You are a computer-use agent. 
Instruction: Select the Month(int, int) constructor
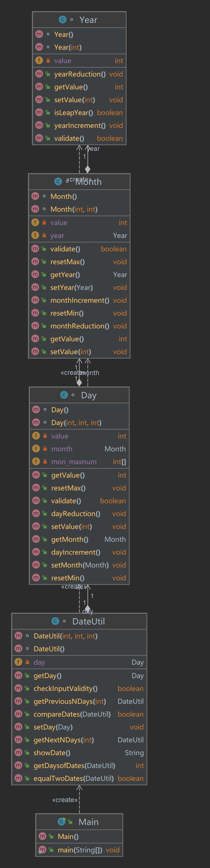[x=74, y=209]
